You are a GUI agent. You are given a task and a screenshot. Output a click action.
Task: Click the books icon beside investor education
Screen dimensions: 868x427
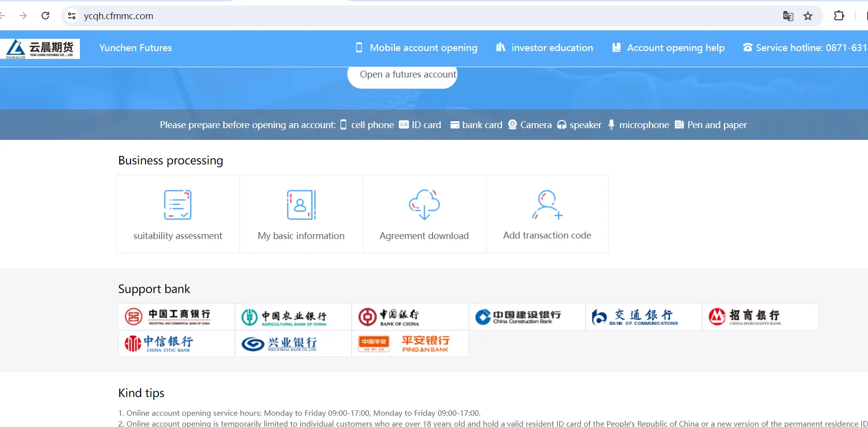[500, 47]
